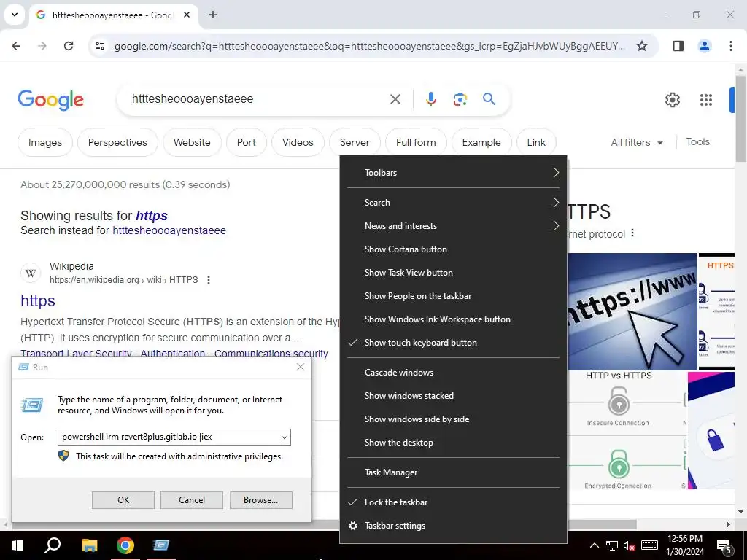Expand News and interests submenu
The width and height of the screenshot is (747, 560).
click(x=453, y=226)
